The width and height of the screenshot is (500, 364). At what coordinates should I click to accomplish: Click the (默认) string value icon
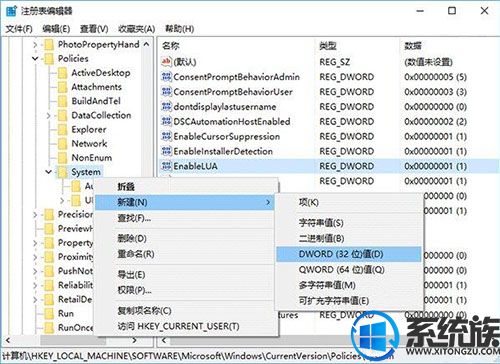pos(166,61)
